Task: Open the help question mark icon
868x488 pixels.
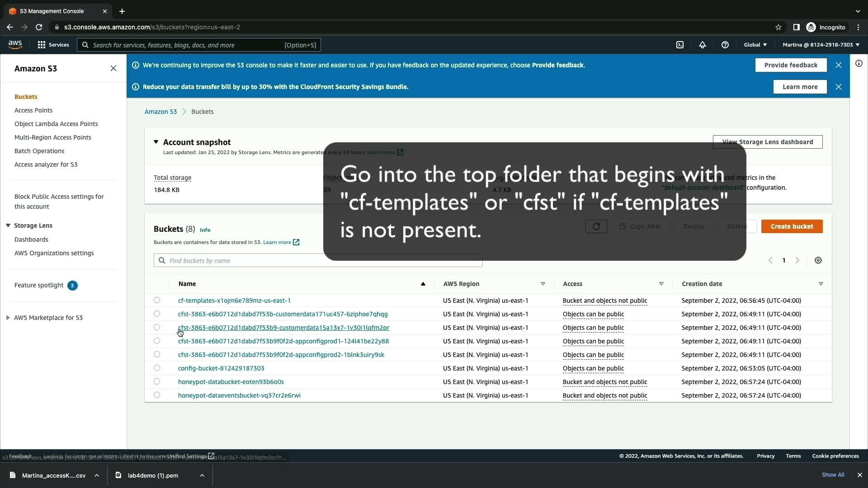Action: 725,45
